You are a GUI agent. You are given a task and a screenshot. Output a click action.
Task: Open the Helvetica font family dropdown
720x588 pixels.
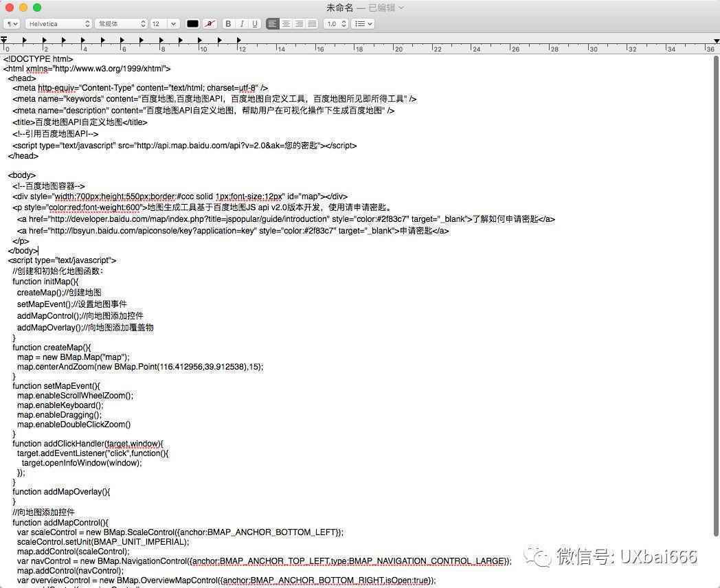58,24
